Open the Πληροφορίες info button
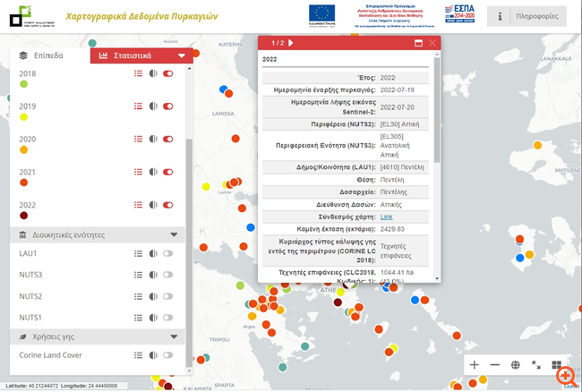This screenshot has height=392, width=582. [526, 16]
